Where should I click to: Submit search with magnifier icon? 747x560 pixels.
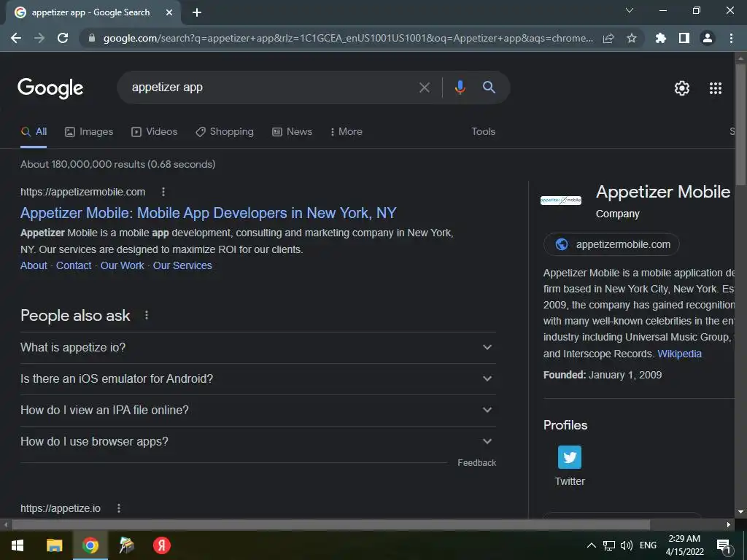(489, 87)
